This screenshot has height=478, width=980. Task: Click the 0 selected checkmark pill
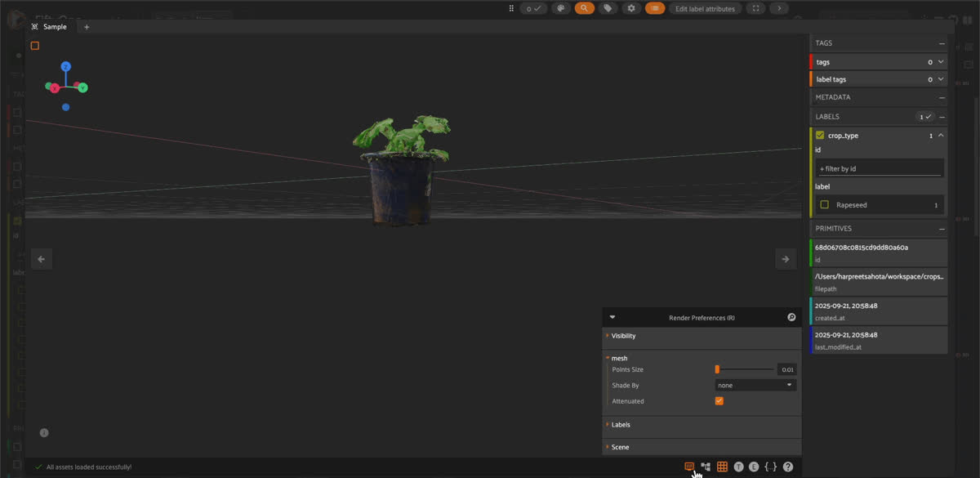pos(533,8)
